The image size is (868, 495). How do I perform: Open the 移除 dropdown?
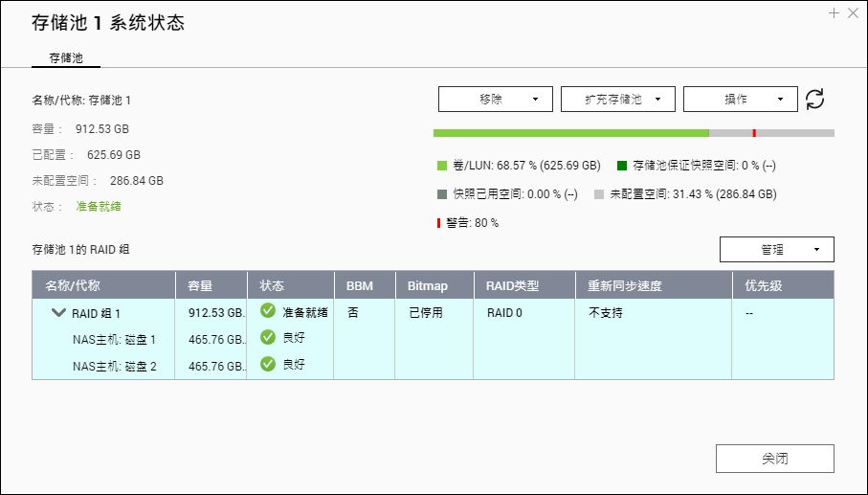click(496, 100)
